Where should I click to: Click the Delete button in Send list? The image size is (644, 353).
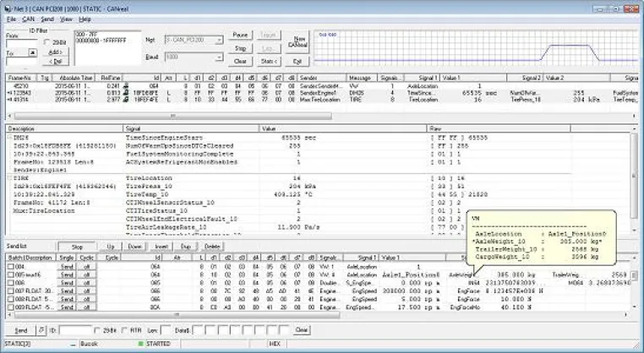[x=212, y=247]
